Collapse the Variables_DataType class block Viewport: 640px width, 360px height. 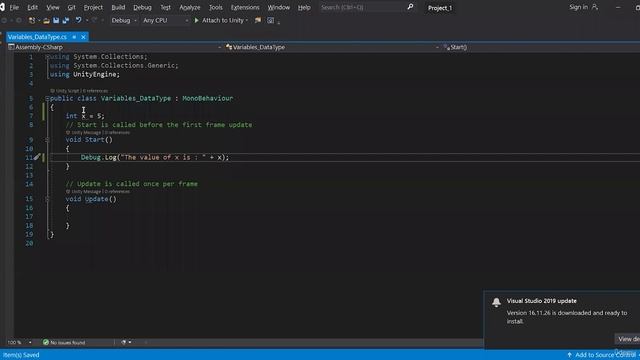click(47, 98)
